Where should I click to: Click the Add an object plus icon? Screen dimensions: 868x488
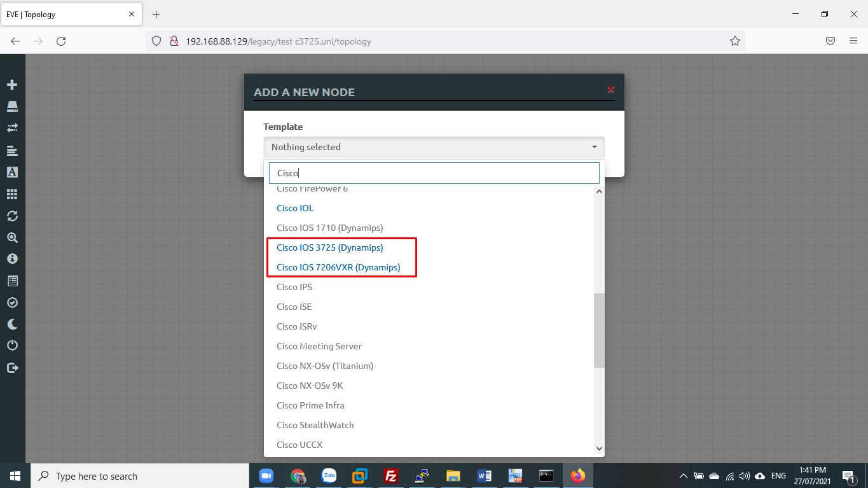(12, 85)
